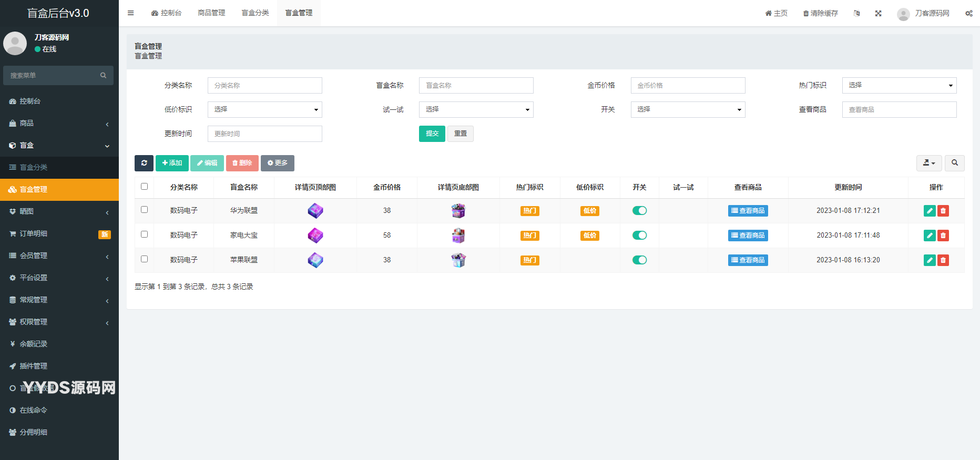Edit the 华为联盟 row with the pencil icon
This screenshot has height=460, width=980.
click(929, 211)
